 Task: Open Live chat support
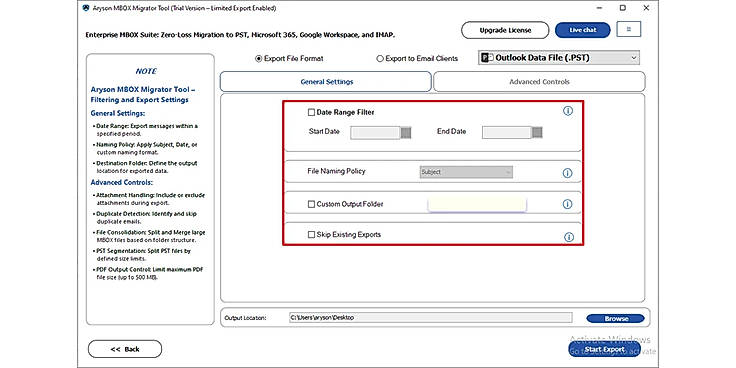583,30
